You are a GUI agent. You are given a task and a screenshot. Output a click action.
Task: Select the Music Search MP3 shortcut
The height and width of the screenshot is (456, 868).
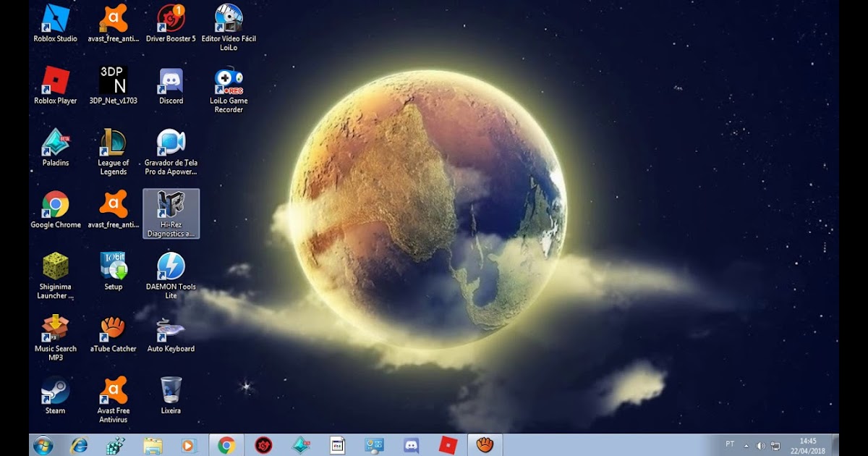coord(55,338)
